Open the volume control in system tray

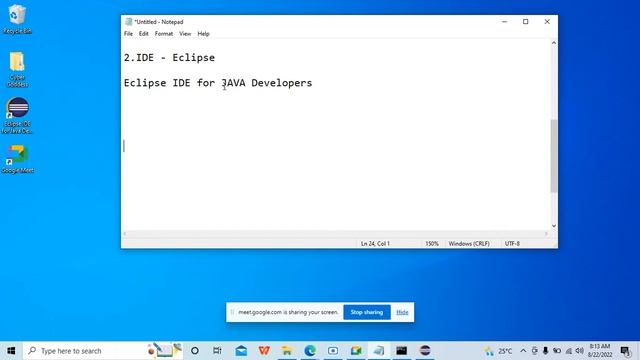click(x=580, y=351)
